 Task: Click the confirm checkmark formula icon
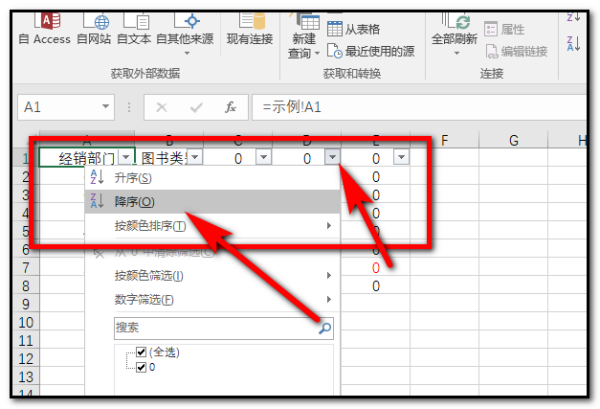coord(196,108)
